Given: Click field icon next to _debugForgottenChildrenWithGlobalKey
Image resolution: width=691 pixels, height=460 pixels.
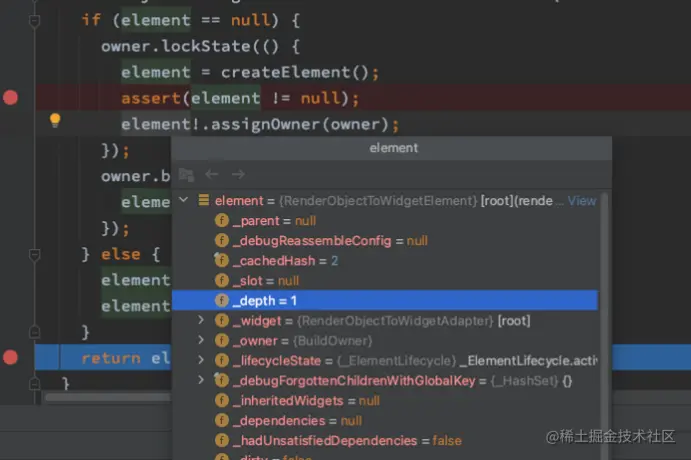Looking at the screenshot, I should coord(222,380).
